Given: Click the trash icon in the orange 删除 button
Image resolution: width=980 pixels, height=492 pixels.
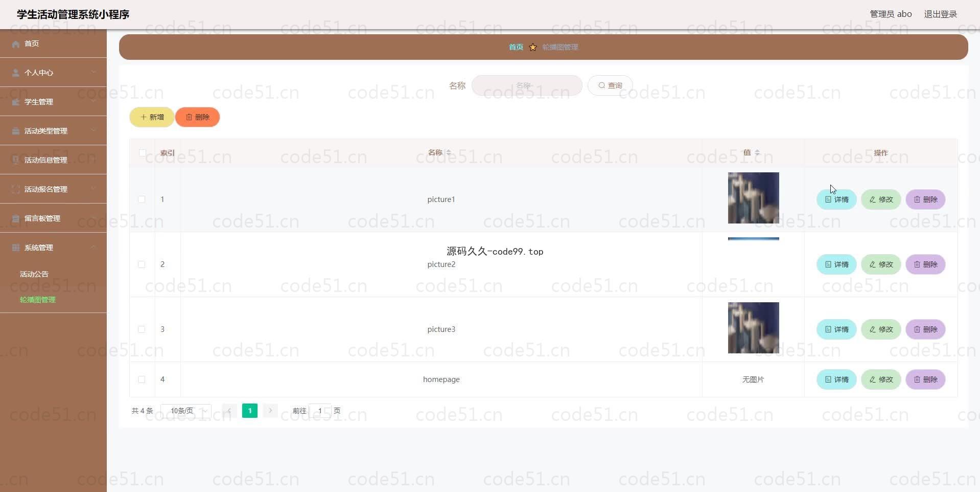Looking at the screenshot, I should 189,117.
